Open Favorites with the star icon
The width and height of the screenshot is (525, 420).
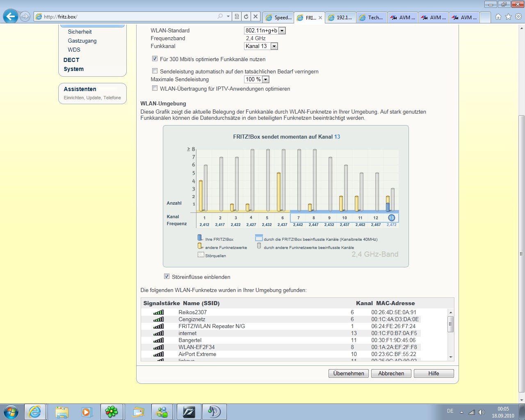509,17
